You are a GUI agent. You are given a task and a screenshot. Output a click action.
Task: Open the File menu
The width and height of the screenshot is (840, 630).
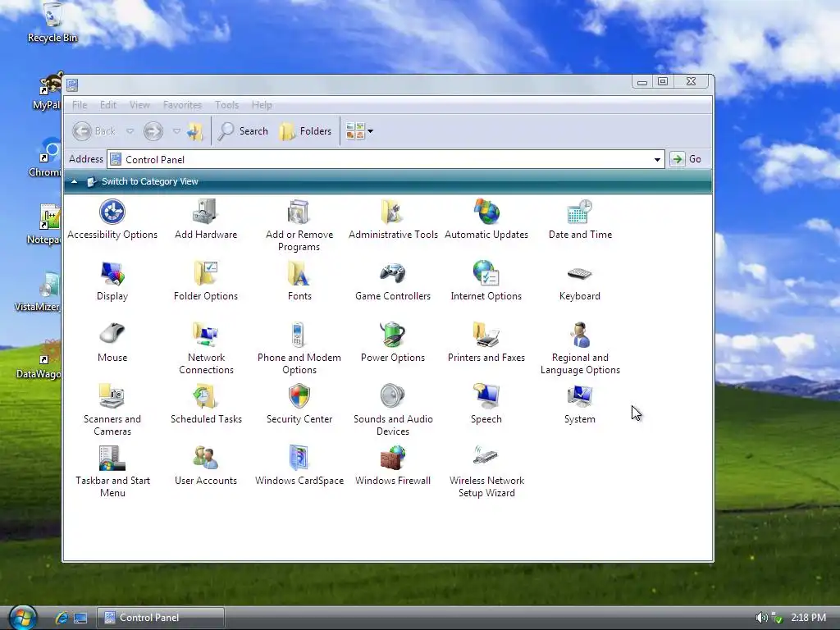(x=80, y=105)
